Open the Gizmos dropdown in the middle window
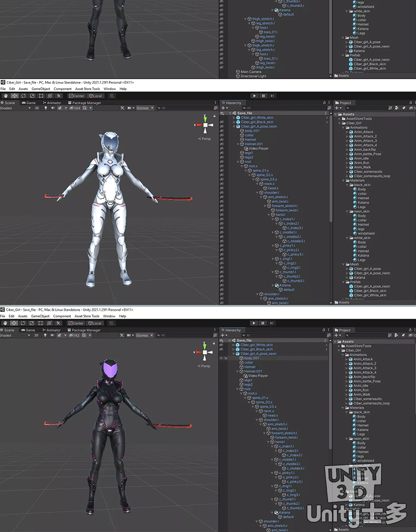 tap(145, 108)
